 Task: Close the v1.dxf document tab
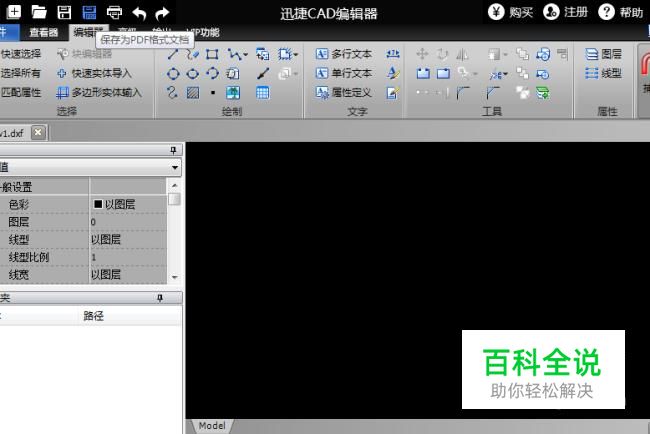38,133
